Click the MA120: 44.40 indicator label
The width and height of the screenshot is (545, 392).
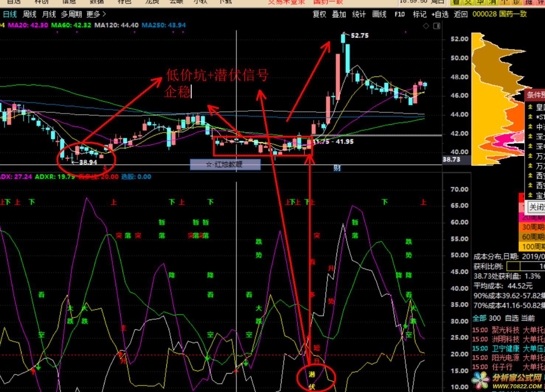(116, 25)
